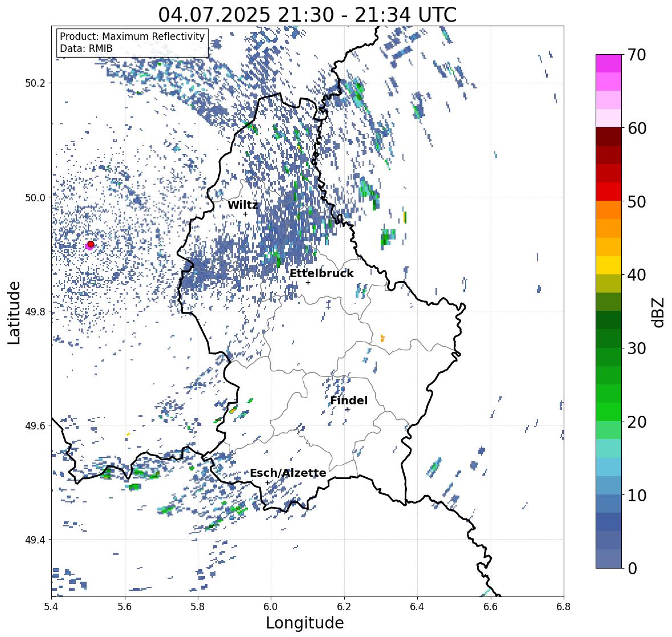
Task: Click the orange echo east of Ettelbruck
Action: point(382,338)
